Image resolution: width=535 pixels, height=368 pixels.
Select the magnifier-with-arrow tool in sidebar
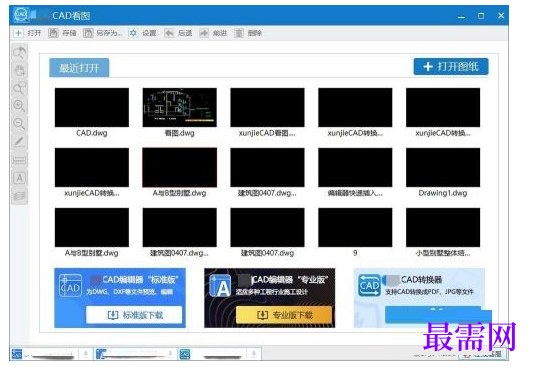[19, 53]
